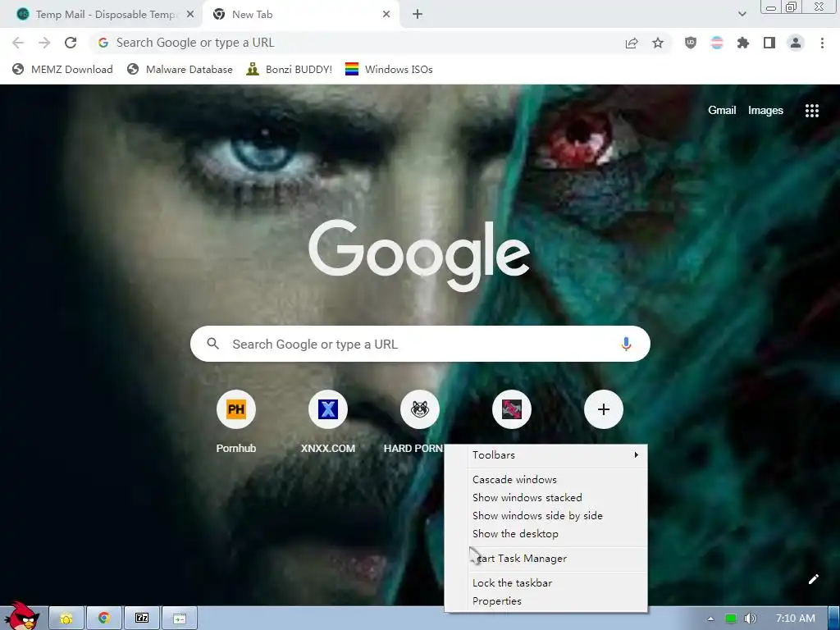
Task: Open the fourth shortcut with red-pink logo
Action: pos(512,410)
